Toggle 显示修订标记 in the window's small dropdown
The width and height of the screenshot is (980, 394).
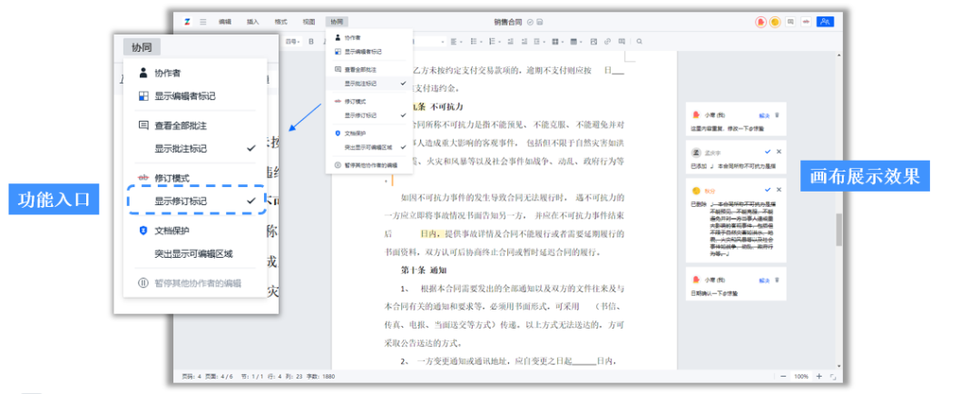pos(368,115)
